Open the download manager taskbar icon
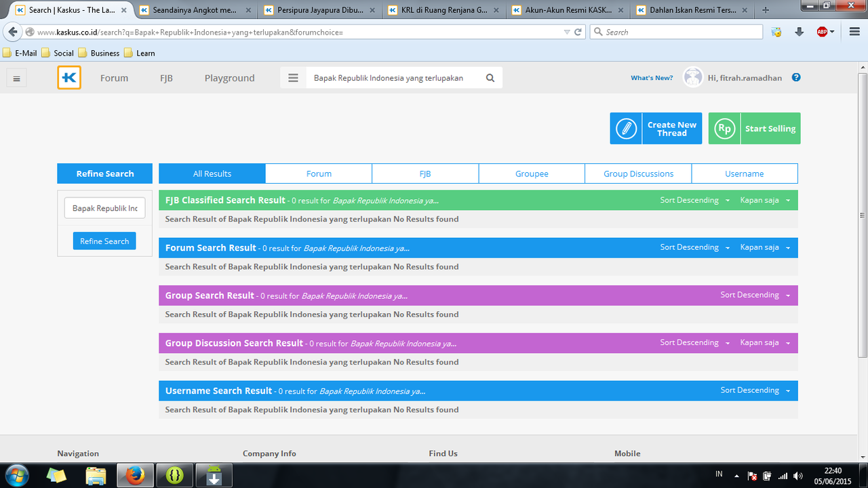868x488 pixels. [214, 476]
